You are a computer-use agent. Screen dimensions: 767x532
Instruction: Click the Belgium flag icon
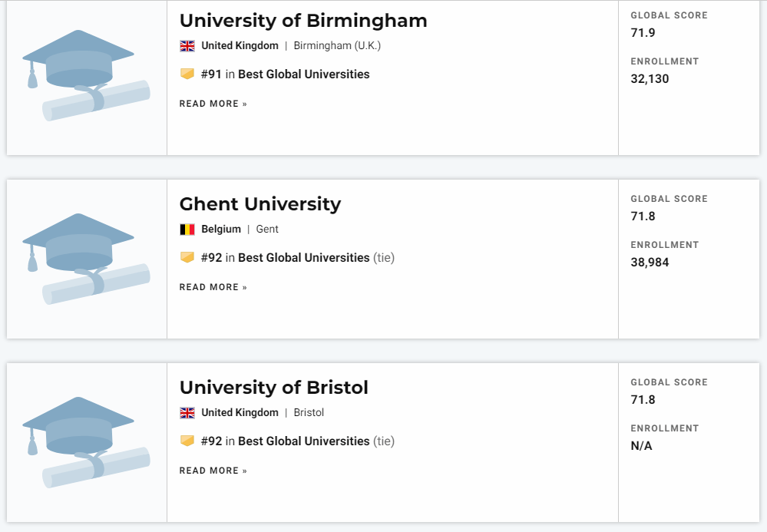[x=187, y=230]
